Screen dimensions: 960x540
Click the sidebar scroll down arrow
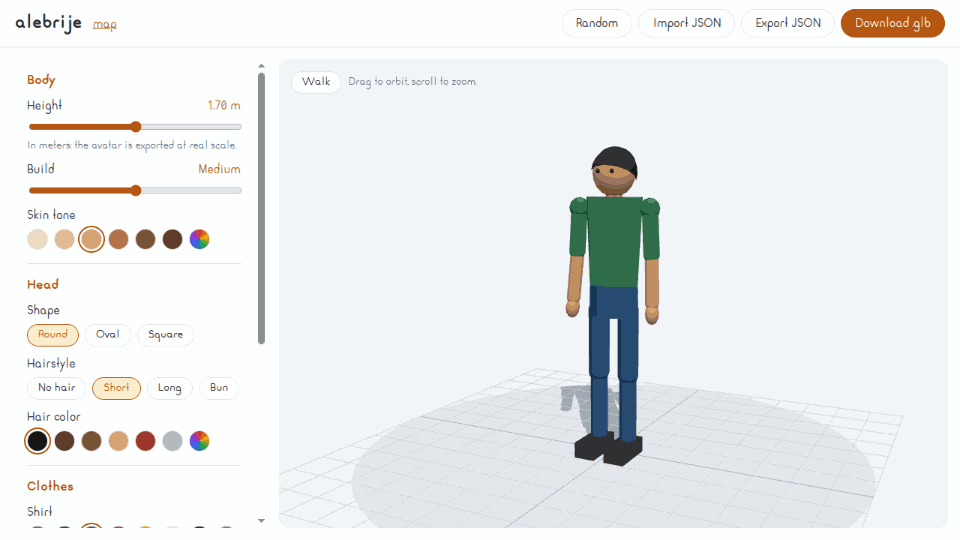pos(261,521)
